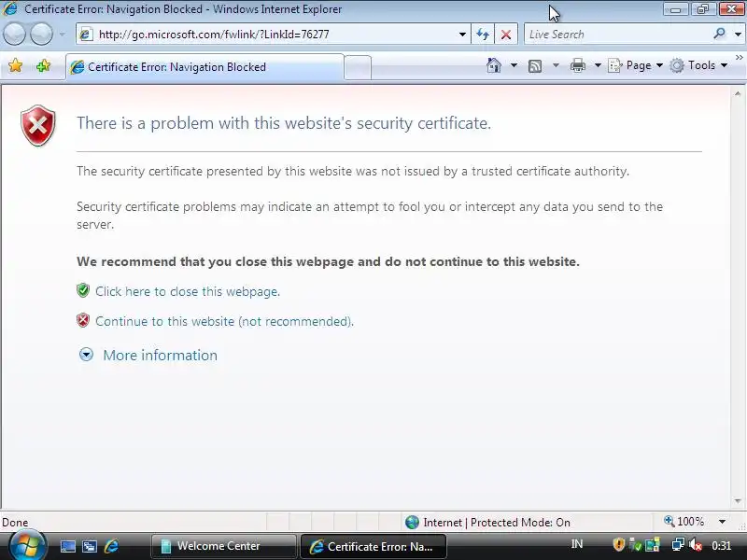Screen dimensions: 747x560
Task: Click the Refresh page button
Action: click(483, 35)
